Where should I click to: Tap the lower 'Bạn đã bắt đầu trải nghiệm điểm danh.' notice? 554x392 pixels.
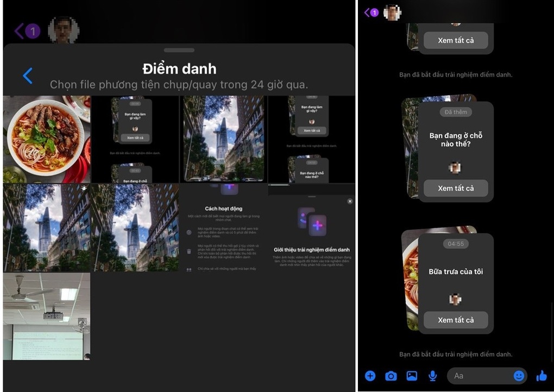coord(456,354)
